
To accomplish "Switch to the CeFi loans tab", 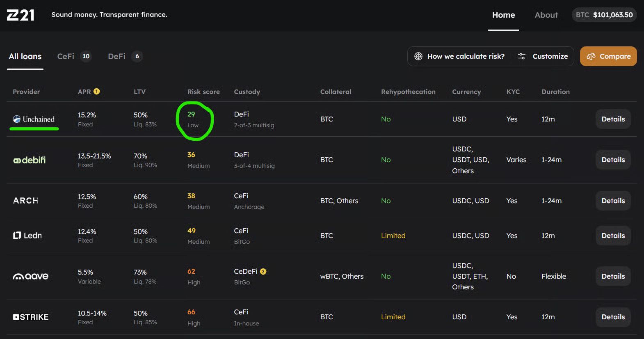I will tap(74, 56).
